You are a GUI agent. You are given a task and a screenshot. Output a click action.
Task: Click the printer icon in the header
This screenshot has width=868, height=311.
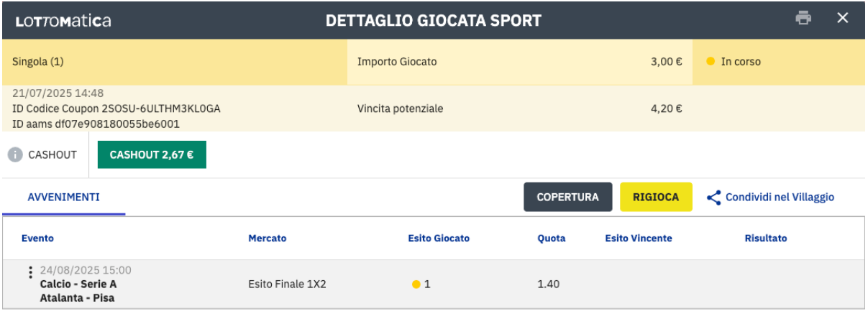tap(803, 19)
